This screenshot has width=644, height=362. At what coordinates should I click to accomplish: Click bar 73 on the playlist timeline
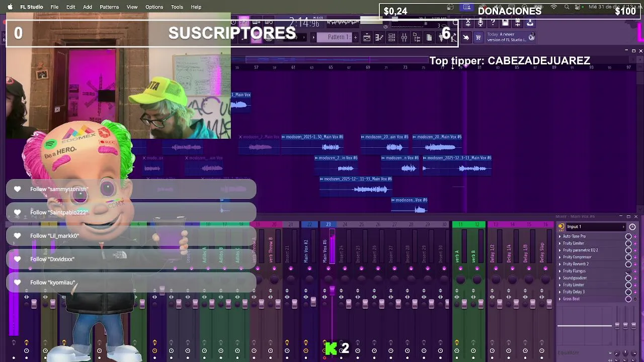405,67
